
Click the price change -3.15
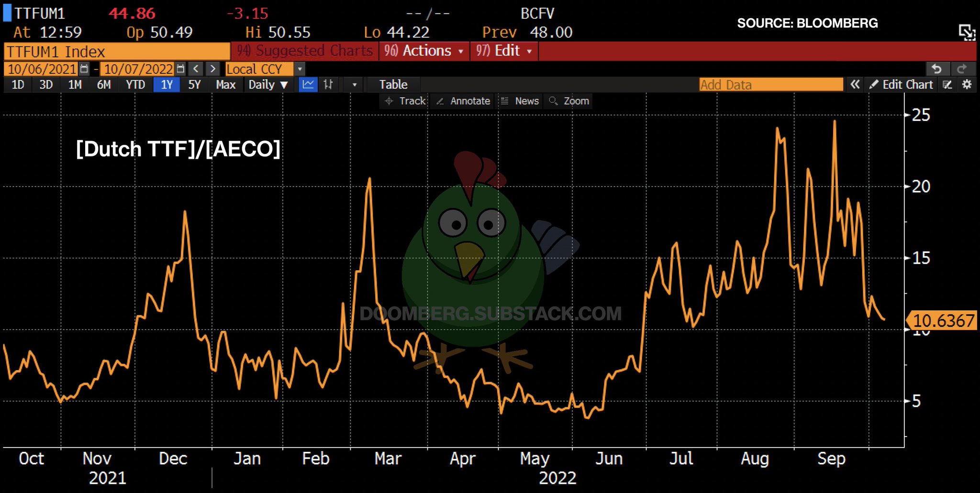click(x=247, y=13)
